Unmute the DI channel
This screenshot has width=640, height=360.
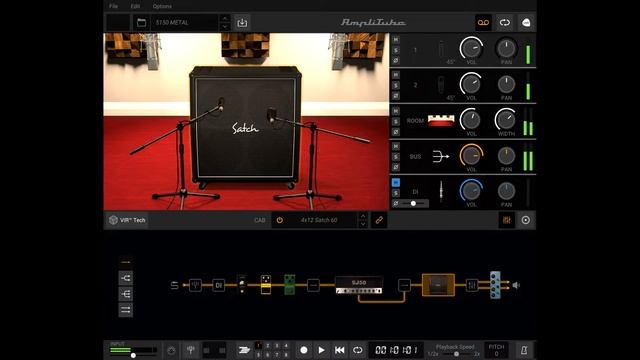point(396,182)
